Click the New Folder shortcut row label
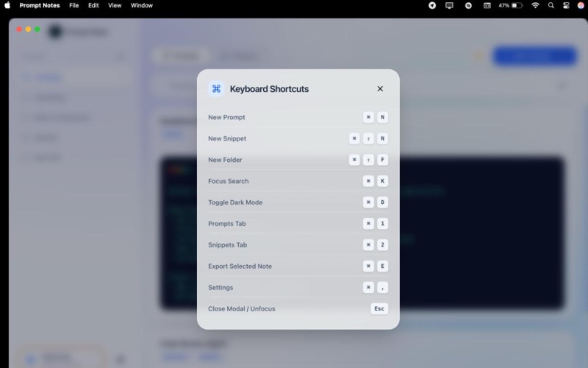 225,160
